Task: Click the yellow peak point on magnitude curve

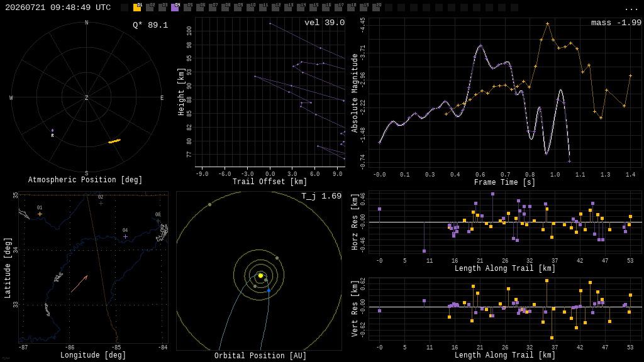Action: (548, 24)
